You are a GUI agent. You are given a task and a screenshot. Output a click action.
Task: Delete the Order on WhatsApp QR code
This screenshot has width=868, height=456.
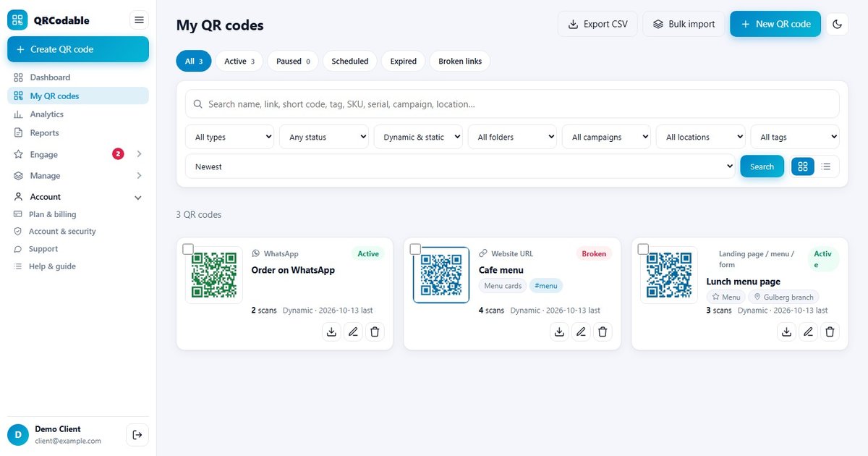pyautogui.click(x=375, y=332)
